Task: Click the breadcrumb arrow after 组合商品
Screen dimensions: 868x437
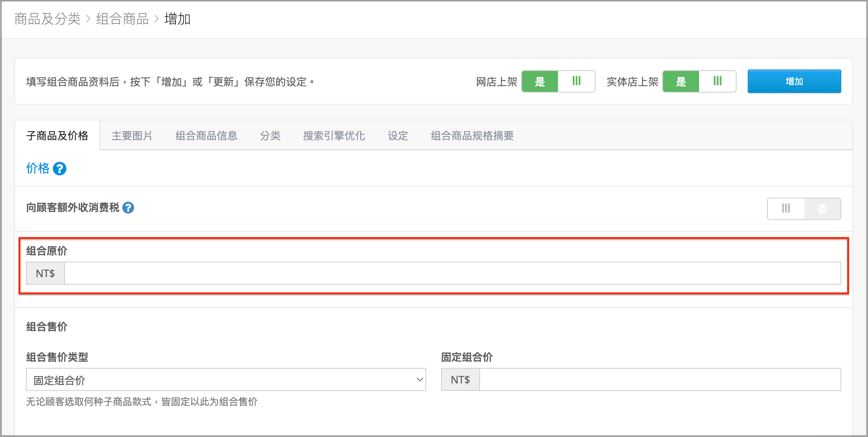Action: click(x=157, y=19)
